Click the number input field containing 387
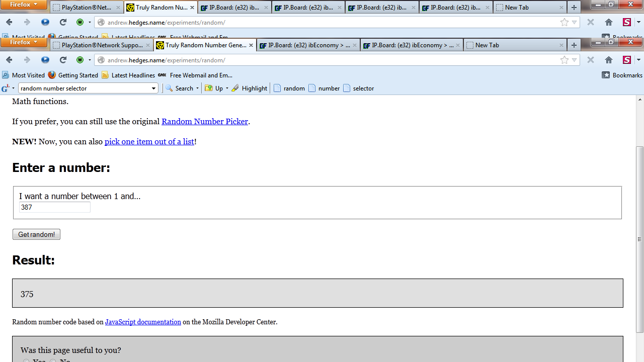 [x=54, y=207]
